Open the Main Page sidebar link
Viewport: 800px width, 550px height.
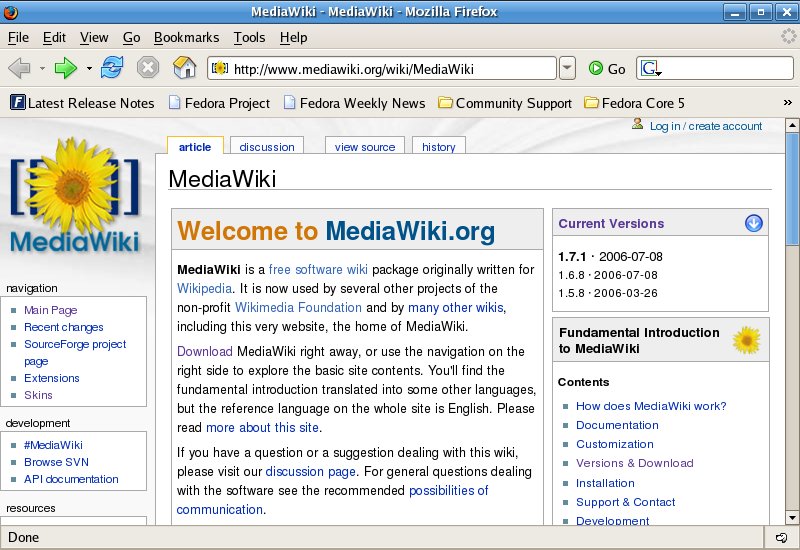click(x=51, y=310)
